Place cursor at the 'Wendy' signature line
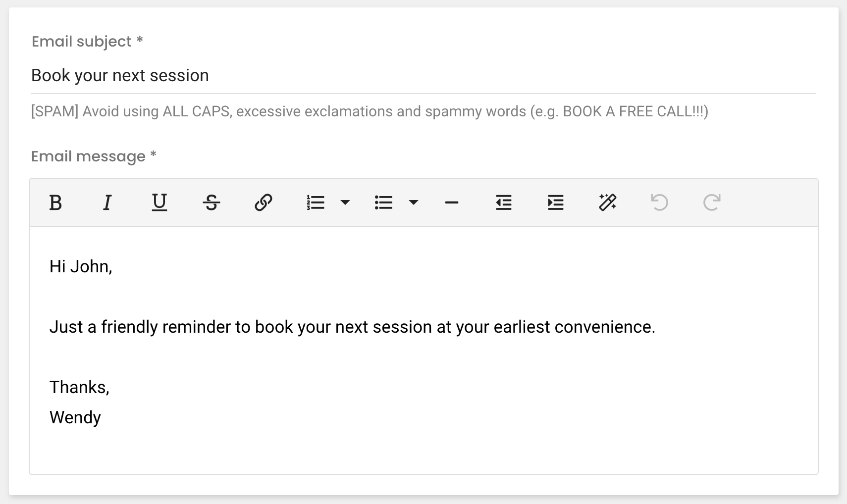Screen dimensions: 847x504 (75, 418)
